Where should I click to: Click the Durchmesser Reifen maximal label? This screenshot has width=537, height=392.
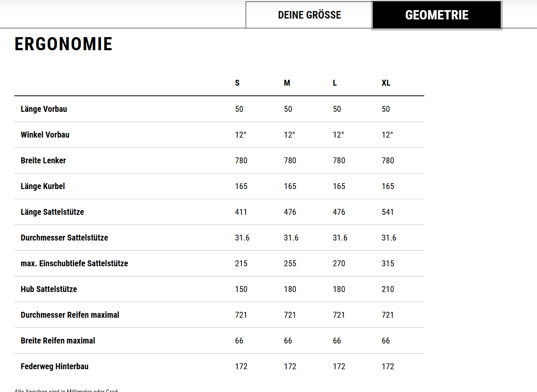click(x=70, y=315)
